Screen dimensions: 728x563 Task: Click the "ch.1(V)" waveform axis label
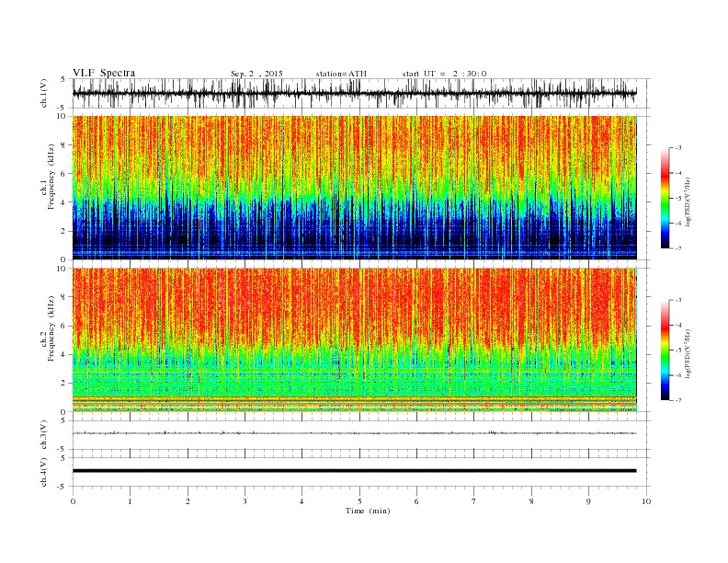[x=44, y=93]
